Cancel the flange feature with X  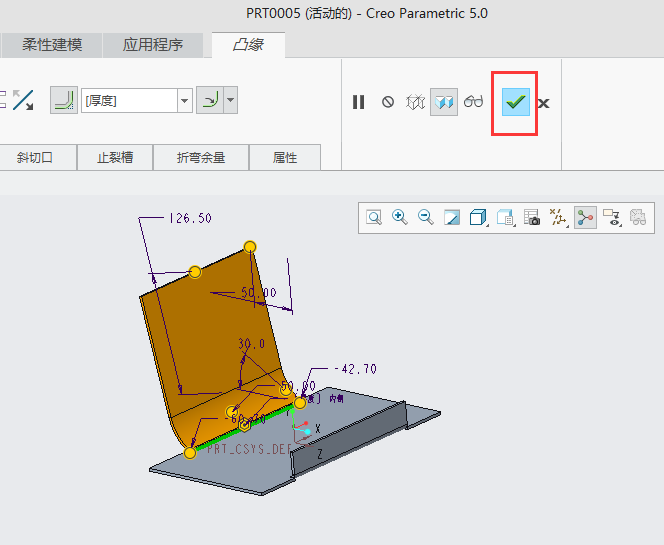[543, 103]
